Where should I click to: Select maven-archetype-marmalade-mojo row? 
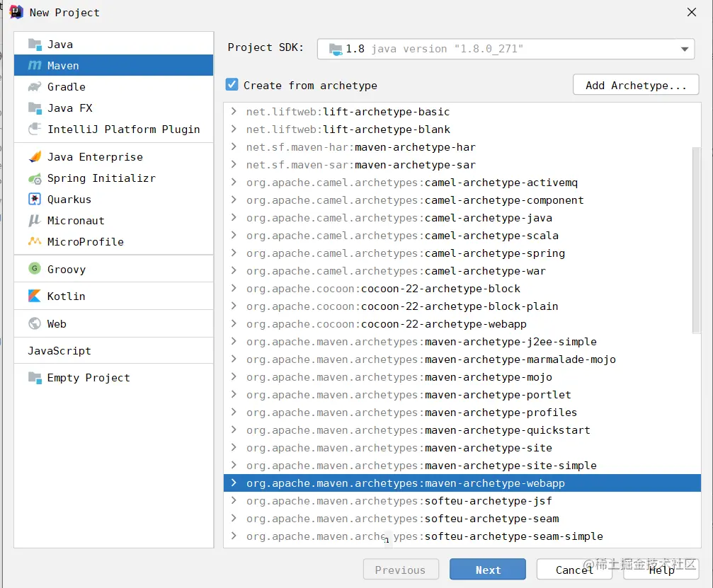[462, 359]
